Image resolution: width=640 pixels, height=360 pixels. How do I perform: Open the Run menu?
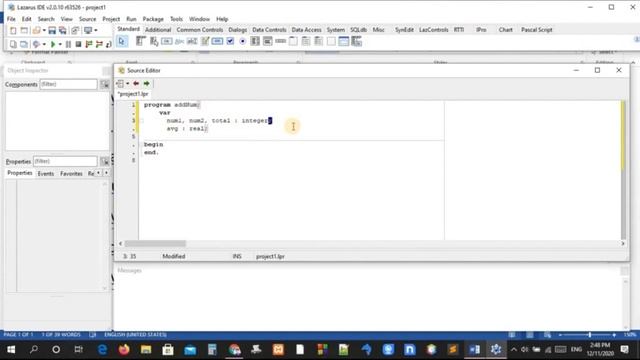tap(131, 19)
